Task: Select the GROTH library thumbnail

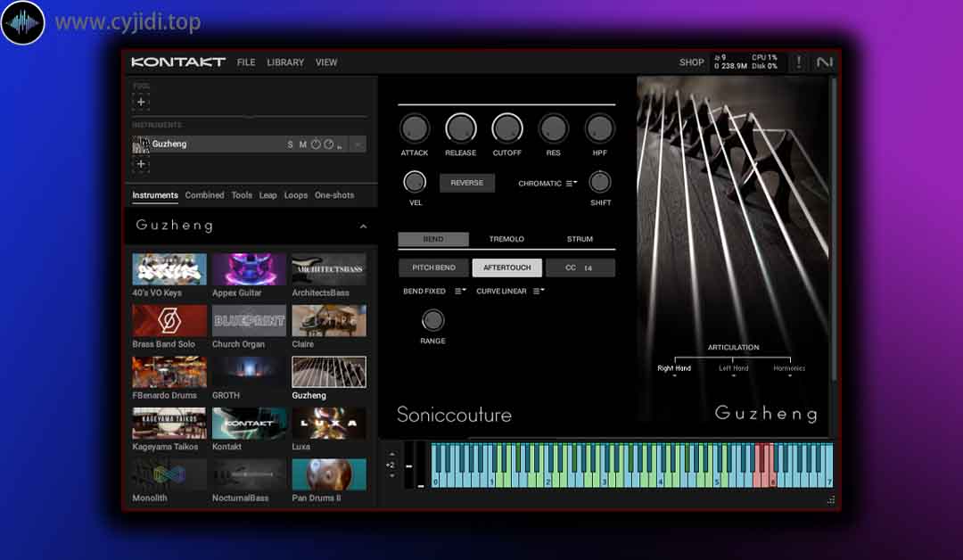Action: click(x=250, y=372)
